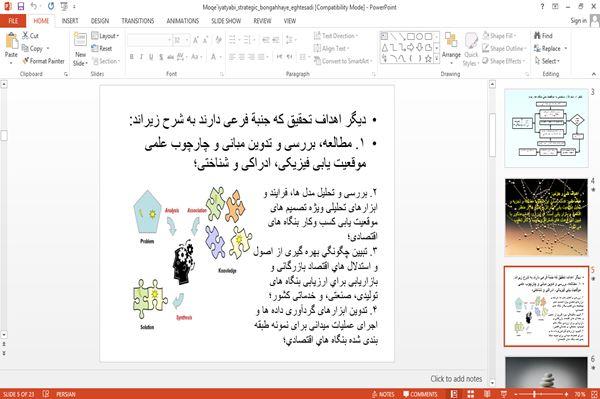600x399 pixels.
Task: Select slide 3 flowchart thumbnail
Action: (546, 128)
